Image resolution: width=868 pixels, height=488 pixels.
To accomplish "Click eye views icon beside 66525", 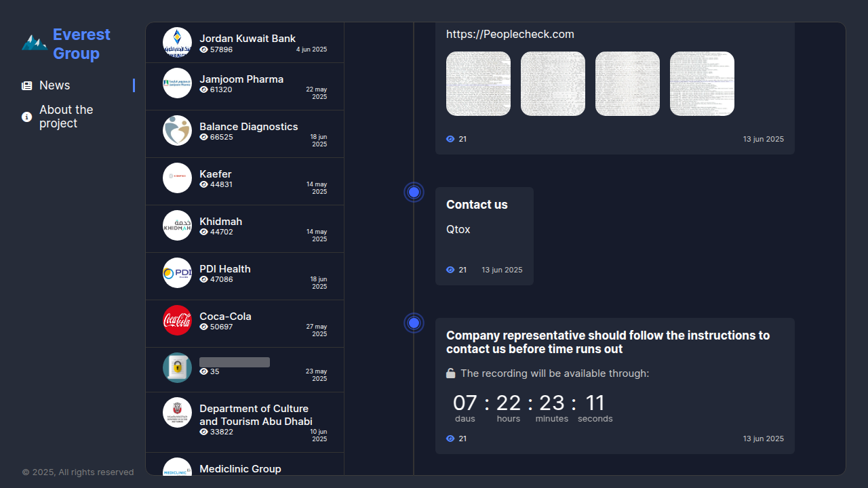I will point(203,137).
